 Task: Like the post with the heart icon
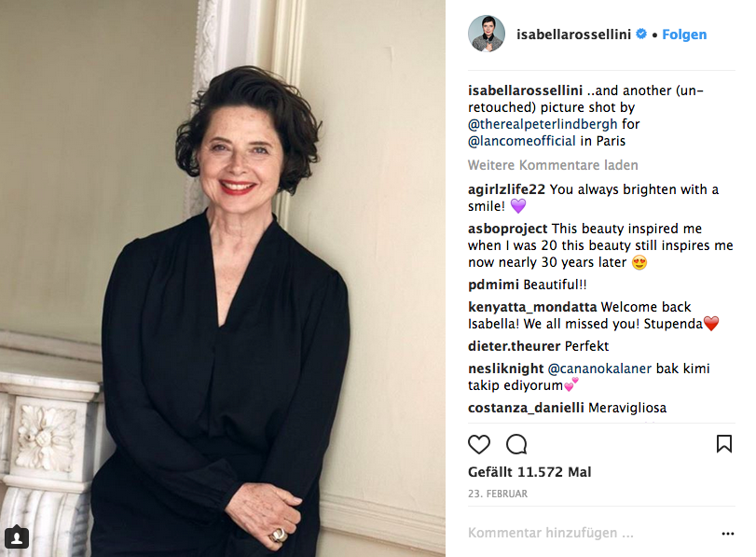479,444
